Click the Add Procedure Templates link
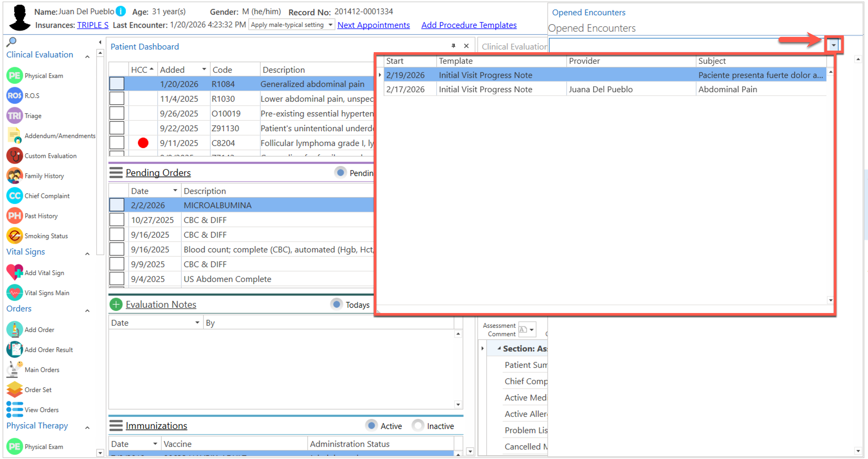The height and width of the screenshot is (459, 868). point(469,25)
